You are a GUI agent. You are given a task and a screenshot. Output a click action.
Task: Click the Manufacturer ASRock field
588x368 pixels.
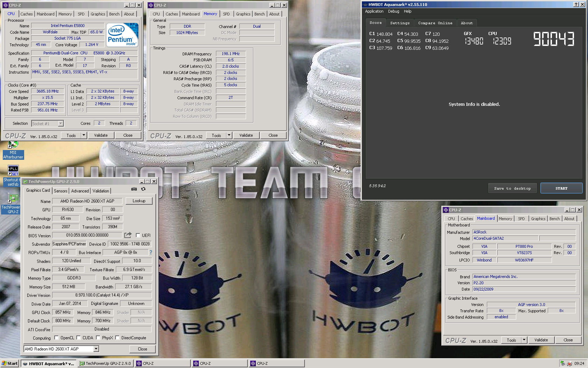click(524, 232)
